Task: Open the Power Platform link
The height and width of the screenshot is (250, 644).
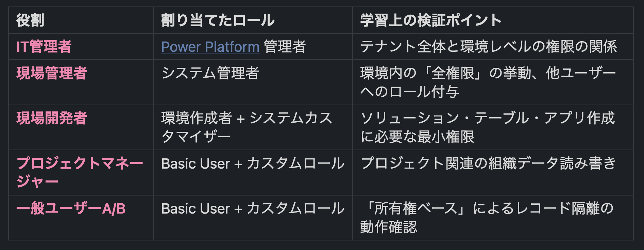Action: pos(210,47)
